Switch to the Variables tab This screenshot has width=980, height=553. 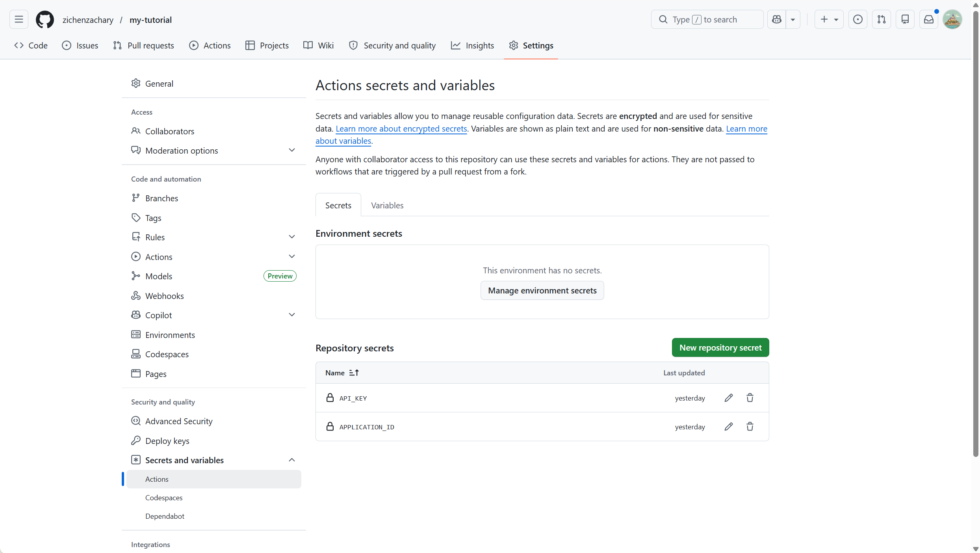387,205
